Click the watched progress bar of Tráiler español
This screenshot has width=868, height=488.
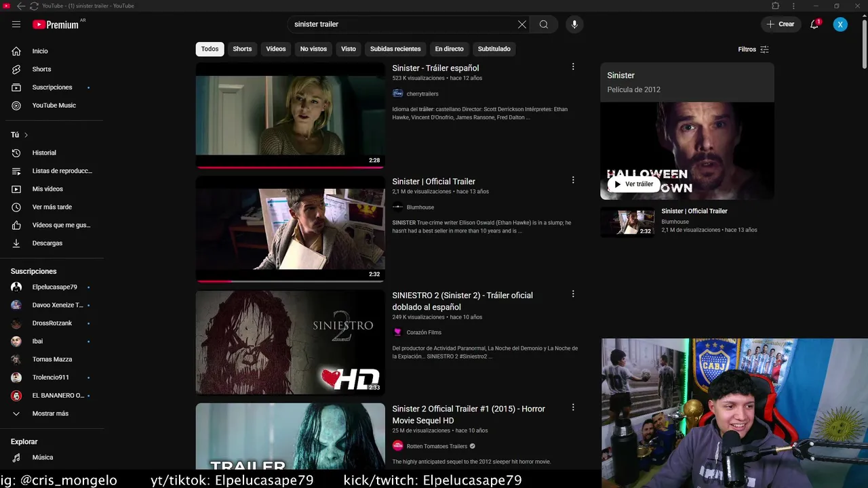pyautogui.click(x=290, y=167)
